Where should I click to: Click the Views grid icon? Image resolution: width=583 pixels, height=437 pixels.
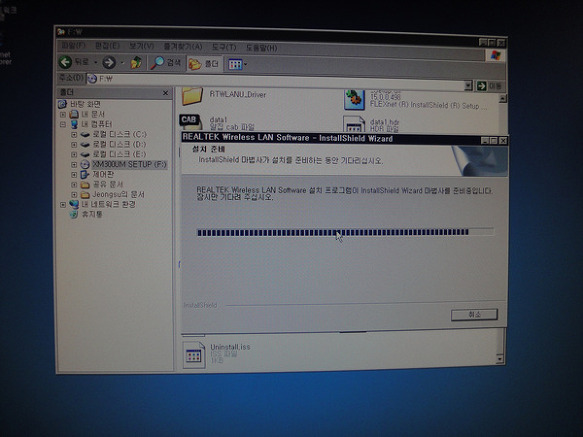tap(235, 65)
